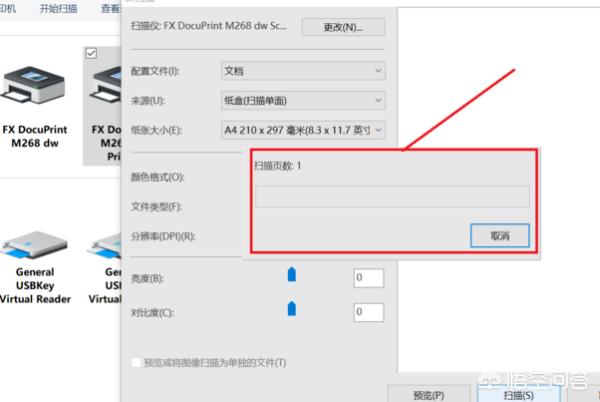This screenshot has width=600, height=402.
Task: Click the 亮度 value input field
Action: (369, 278)
